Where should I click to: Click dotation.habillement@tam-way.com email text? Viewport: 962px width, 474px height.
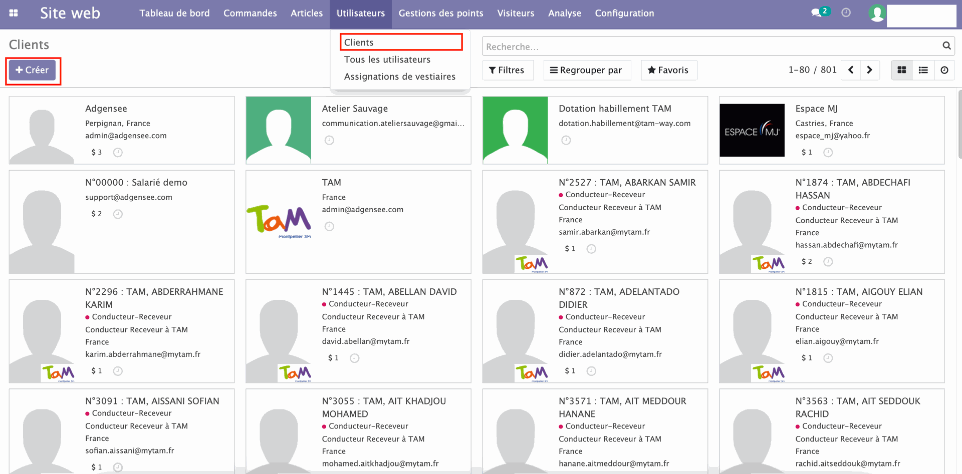pos(625,123)
